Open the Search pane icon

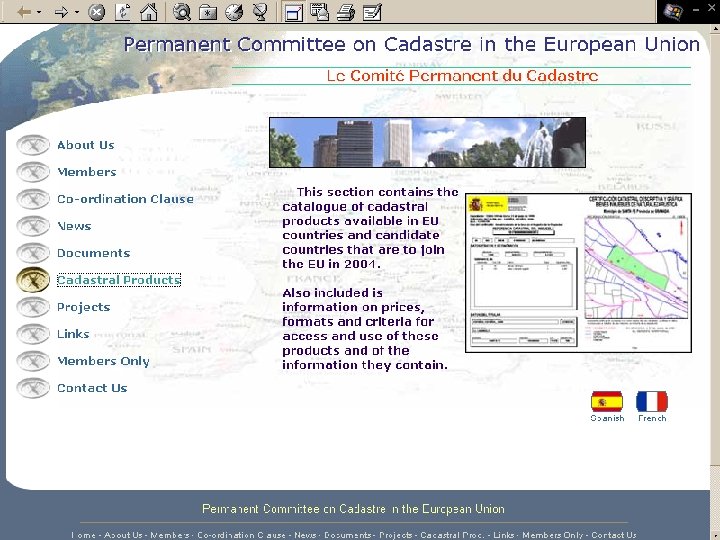pos(182,12)
